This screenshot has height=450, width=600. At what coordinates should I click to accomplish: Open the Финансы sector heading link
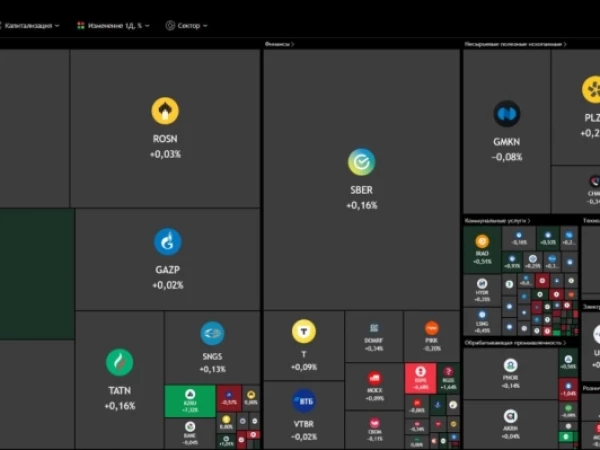pyautogui.click(x=279, y=44)
